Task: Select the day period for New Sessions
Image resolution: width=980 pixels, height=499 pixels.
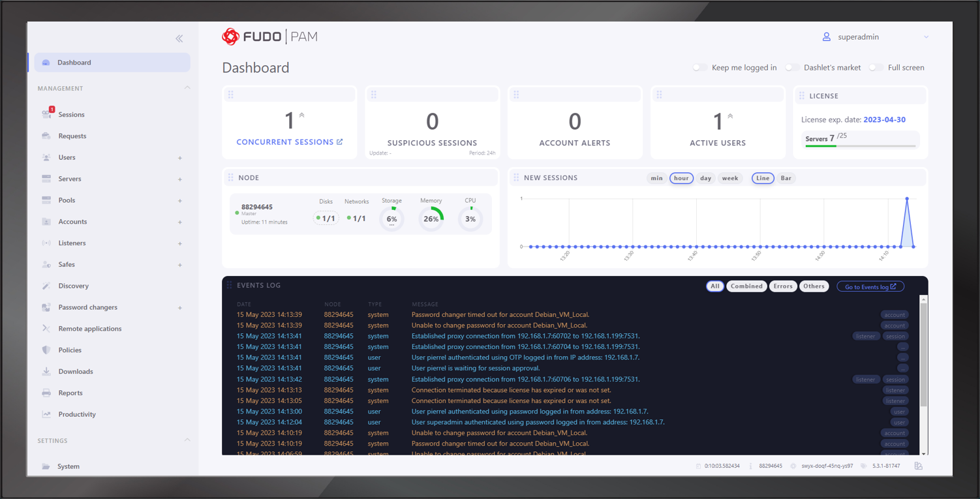Action: [705, 178]
